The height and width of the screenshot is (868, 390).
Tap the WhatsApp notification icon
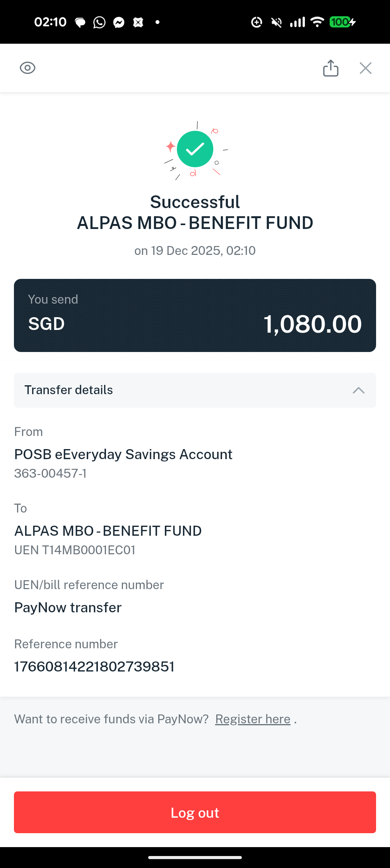tap(99, 22)
